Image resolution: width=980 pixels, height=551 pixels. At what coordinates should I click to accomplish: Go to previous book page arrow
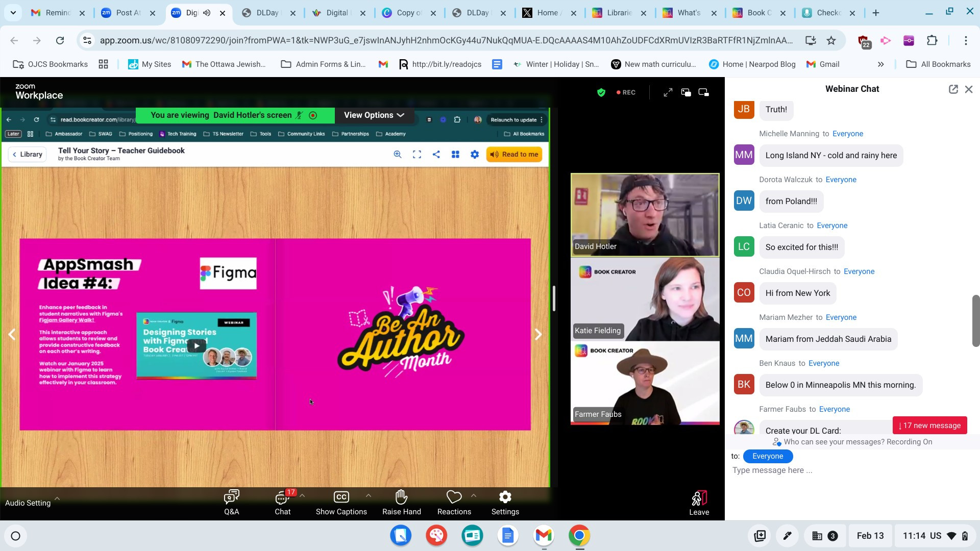[12, 334]
